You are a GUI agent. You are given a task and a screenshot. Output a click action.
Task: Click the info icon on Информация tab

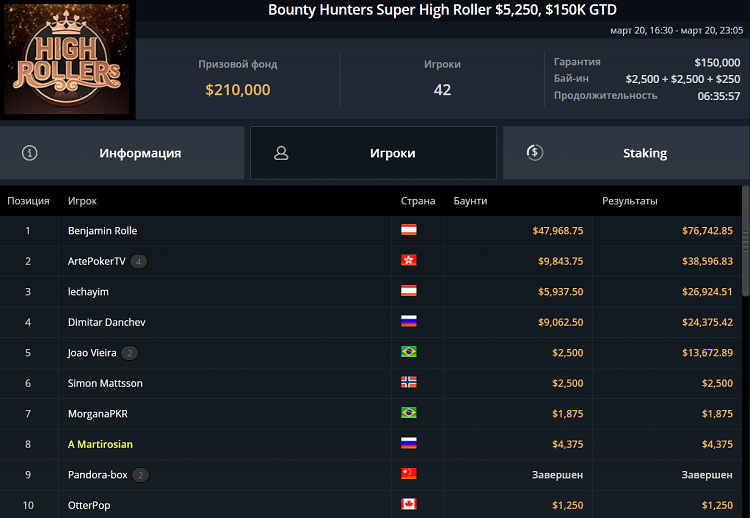pyautogui.click(x=30, y=153)
